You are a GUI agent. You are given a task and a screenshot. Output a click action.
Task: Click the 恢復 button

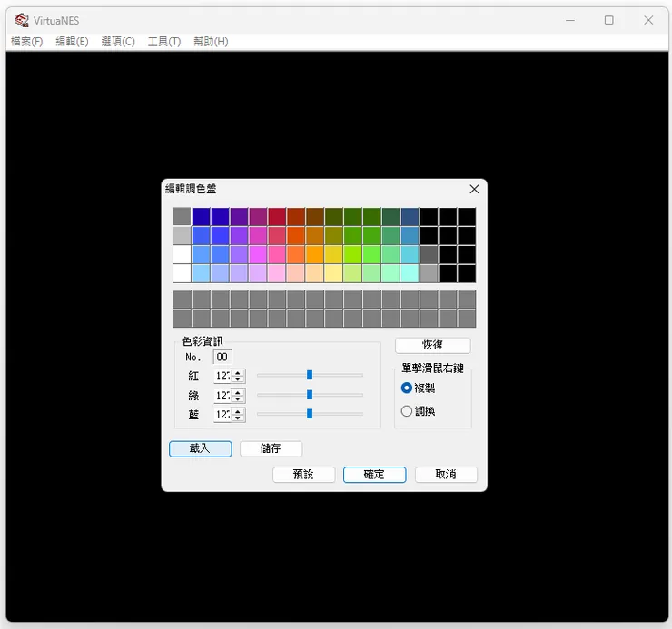tap(432, 346)
